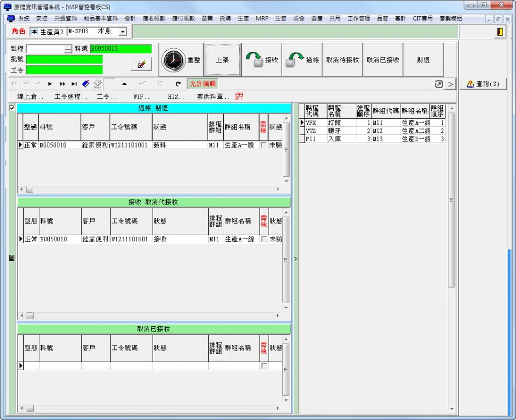The width and height of the screenshot is (516, 420).
Task: Open the 生產 menu
Action: (243, 19)
